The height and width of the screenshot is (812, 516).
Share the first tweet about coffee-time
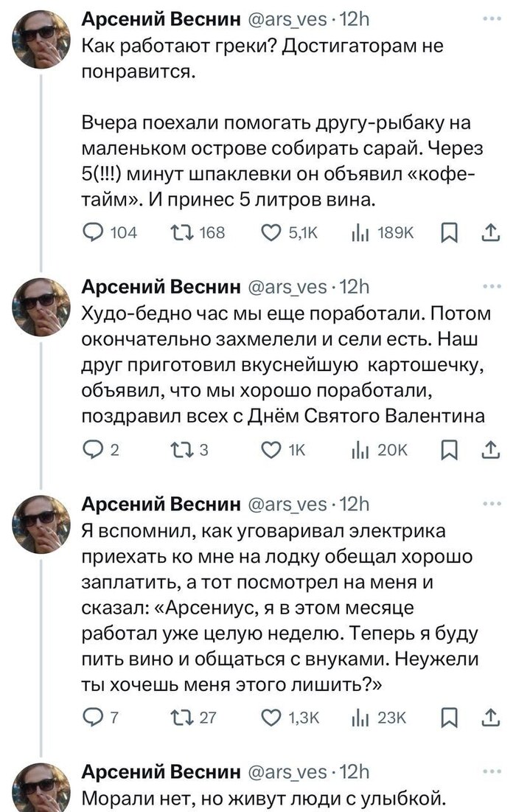tap(489, 235)
